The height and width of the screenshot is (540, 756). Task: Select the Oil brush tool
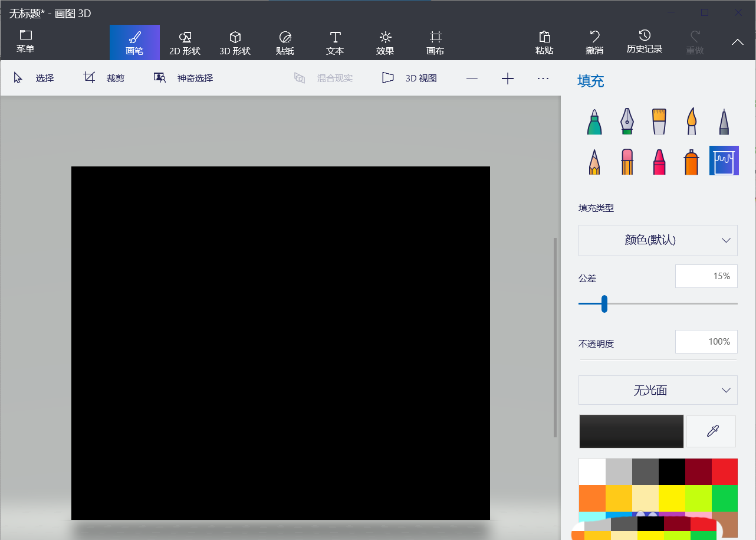pos(659,122)
